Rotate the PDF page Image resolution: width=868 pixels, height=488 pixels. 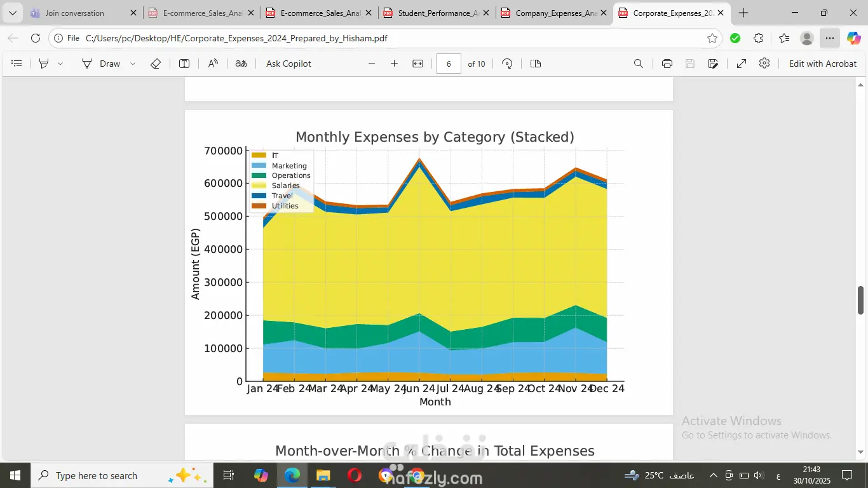click(x=507, y=64)
